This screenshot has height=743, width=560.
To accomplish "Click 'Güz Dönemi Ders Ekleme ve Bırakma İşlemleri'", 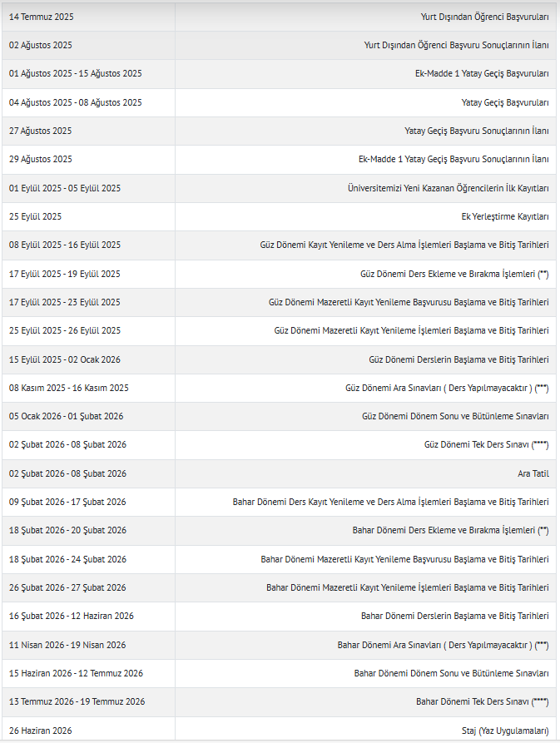I will pyautogui.click(x=448, y=274).
